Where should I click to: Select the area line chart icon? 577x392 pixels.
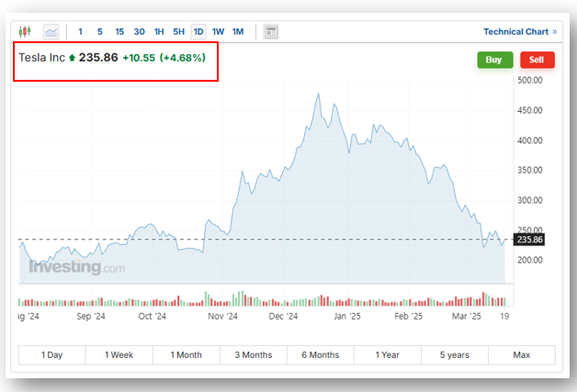pos(51,31)
